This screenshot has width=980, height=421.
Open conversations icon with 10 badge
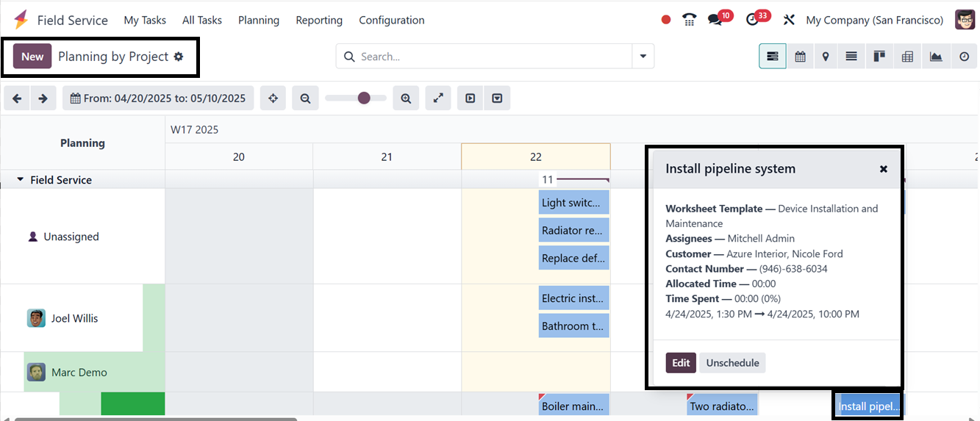click(x=715, y=20)
